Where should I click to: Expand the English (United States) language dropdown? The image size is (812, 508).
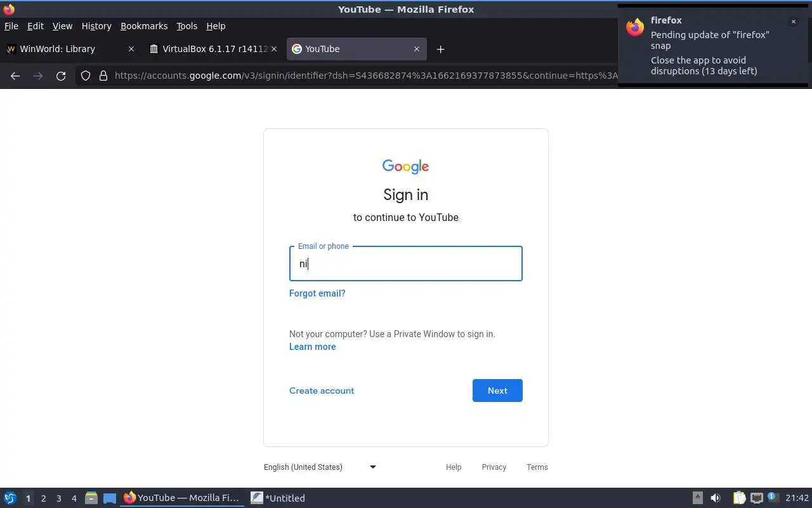point(320,467)
